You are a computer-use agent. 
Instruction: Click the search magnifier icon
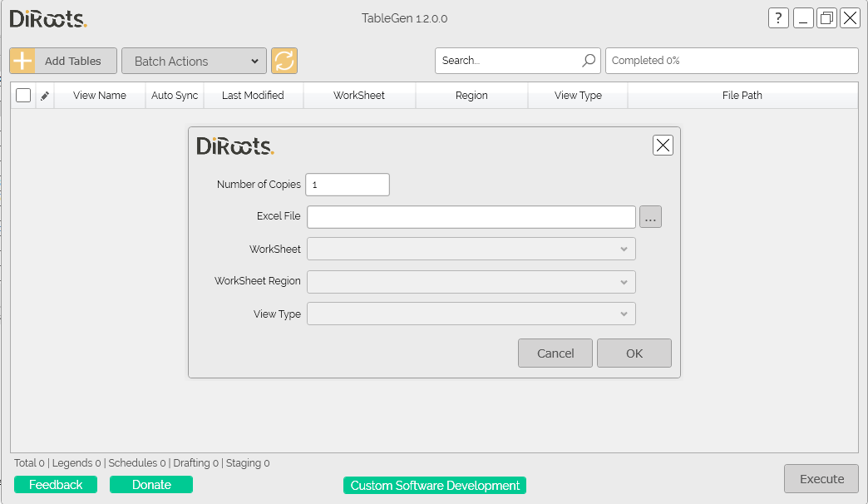589,61
